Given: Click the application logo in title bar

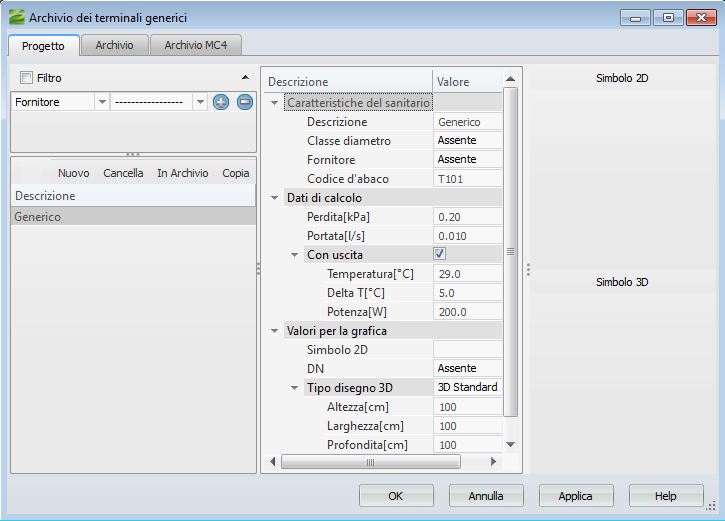Looking at the screenshot, I should [16, 18].
